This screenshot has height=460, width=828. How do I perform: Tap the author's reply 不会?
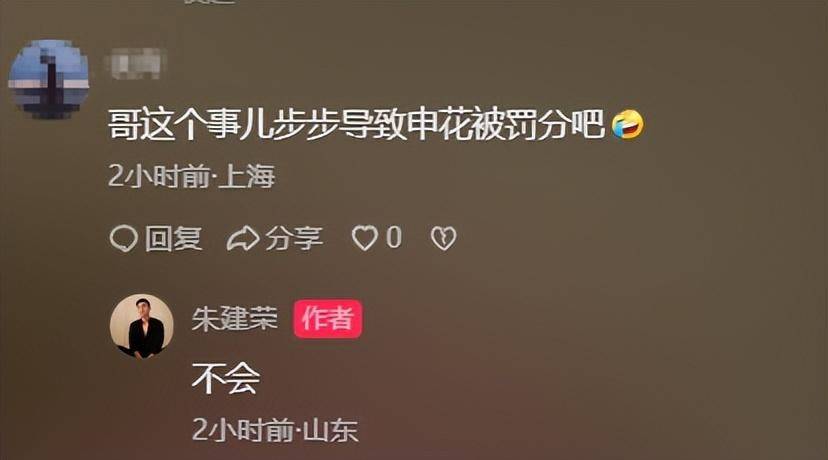(226, 379)
